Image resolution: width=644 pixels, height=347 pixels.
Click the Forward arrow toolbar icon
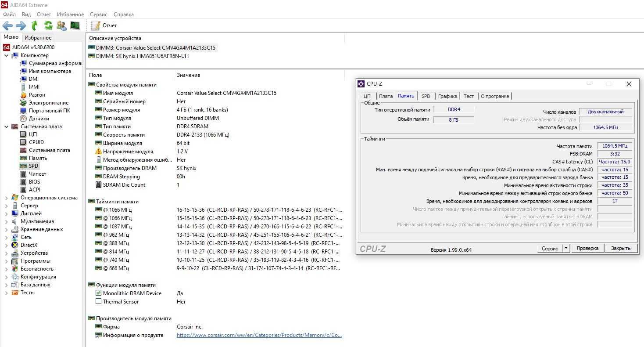coord(21,25)
